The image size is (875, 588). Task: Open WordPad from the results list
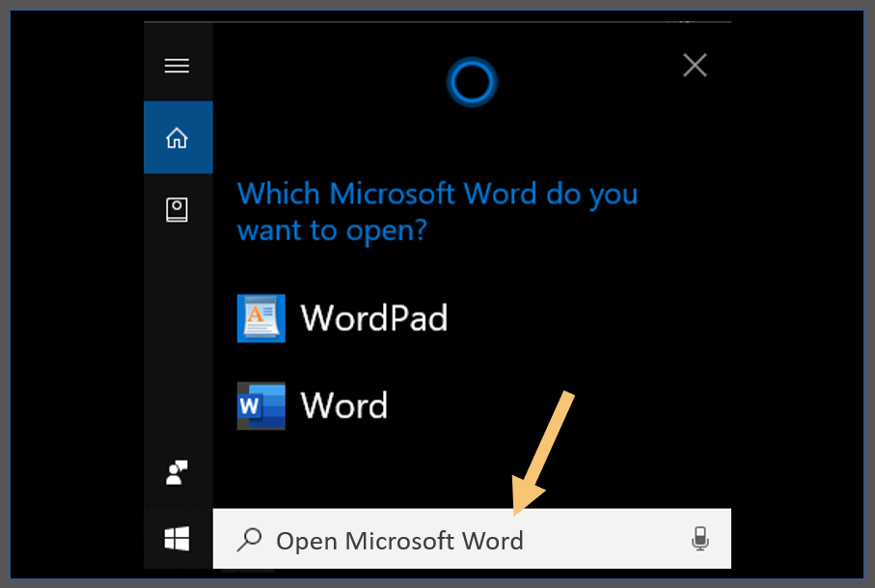(374, 318)
